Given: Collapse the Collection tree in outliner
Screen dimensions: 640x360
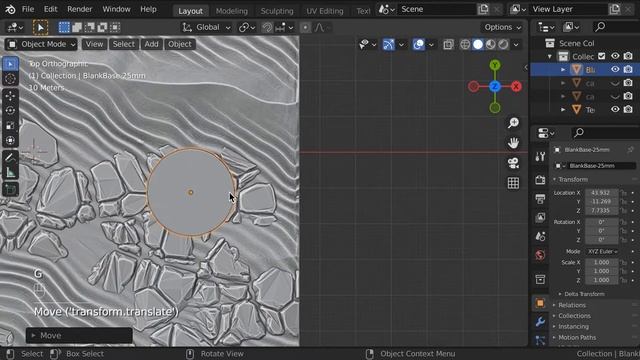Looking at the screenshot, I should [x=550, y=56].
